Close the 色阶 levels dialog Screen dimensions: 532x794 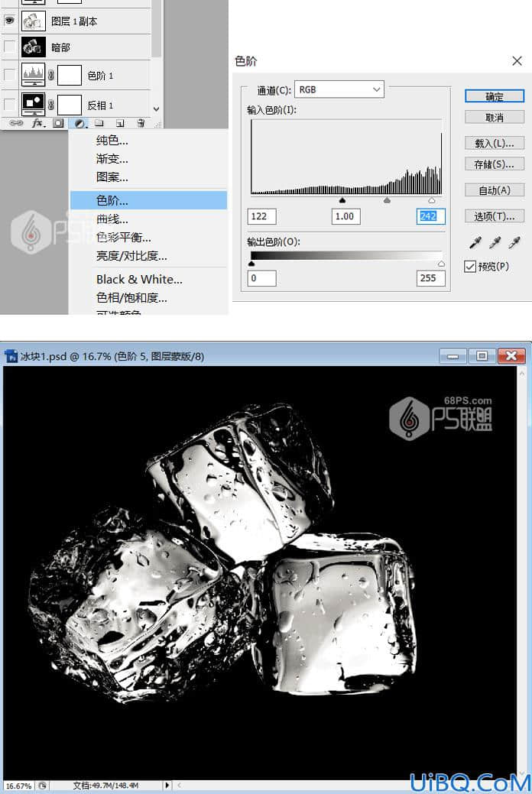click(517, 61)
